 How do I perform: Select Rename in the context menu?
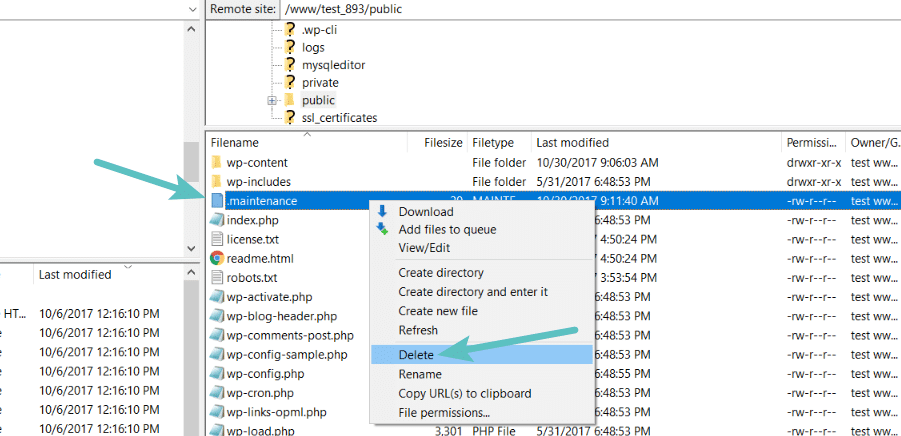[x=420, y=374]
